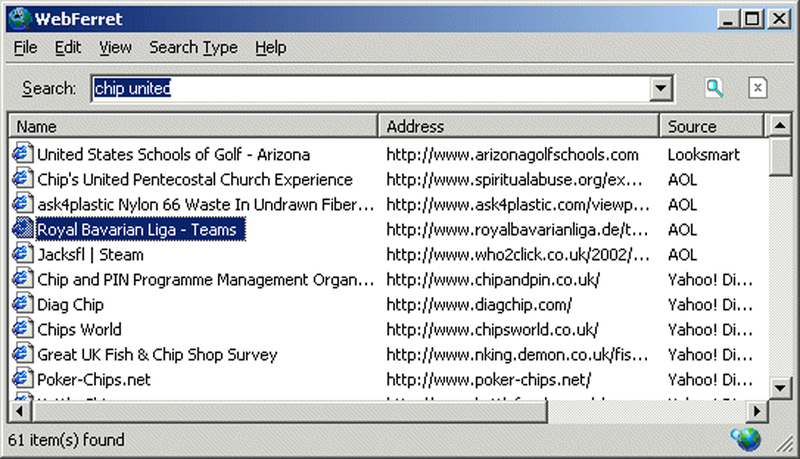Click the who2click.co.uk address cell
The height and width of the screenshot is (459, 800).
518,254
